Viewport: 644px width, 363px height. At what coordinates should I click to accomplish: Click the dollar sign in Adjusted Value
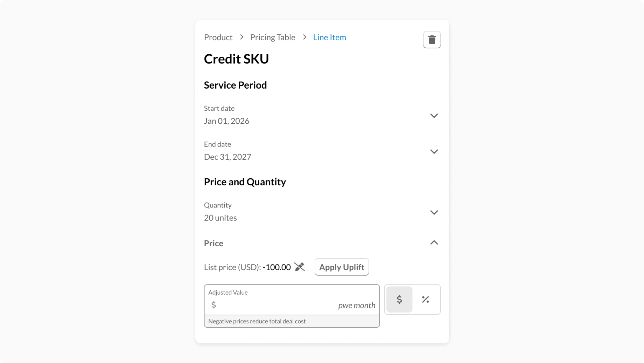click(x=213, y=305)
